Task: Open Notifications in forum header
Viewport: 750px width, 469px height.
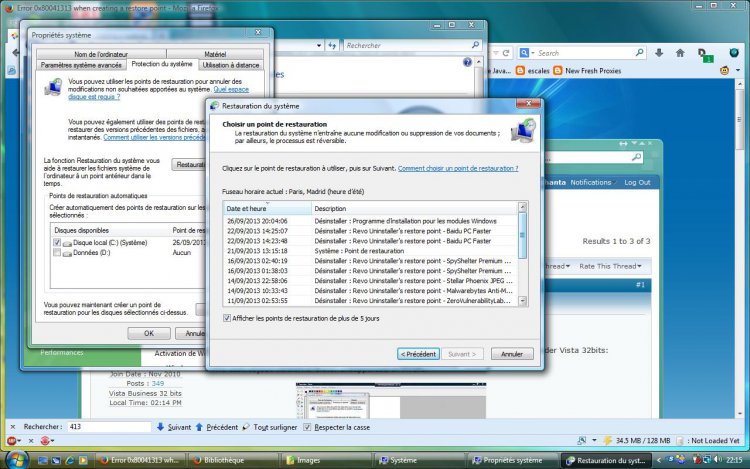Action: click(590, 183)
